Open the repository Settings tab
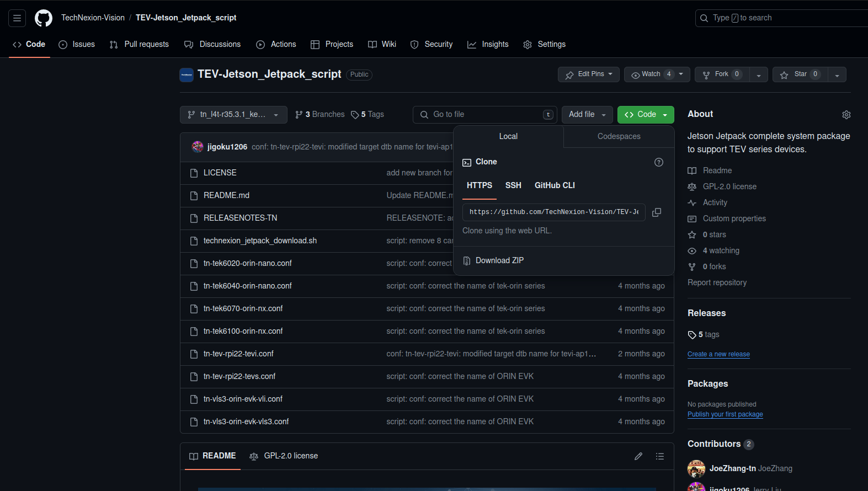 544,45
